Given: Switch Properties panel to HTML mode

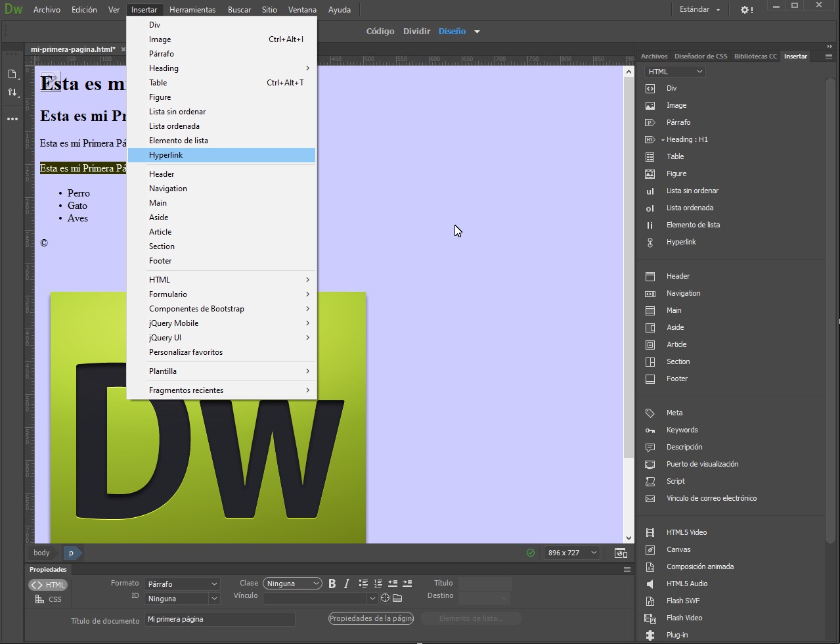Looking at the screenshot, I should click(x=48, y=585).
